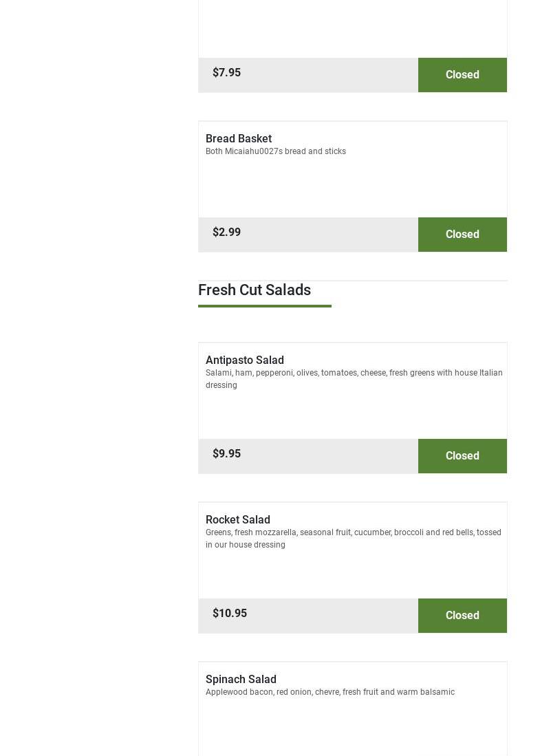Open the Bread Basket item title

coord(239,139)
